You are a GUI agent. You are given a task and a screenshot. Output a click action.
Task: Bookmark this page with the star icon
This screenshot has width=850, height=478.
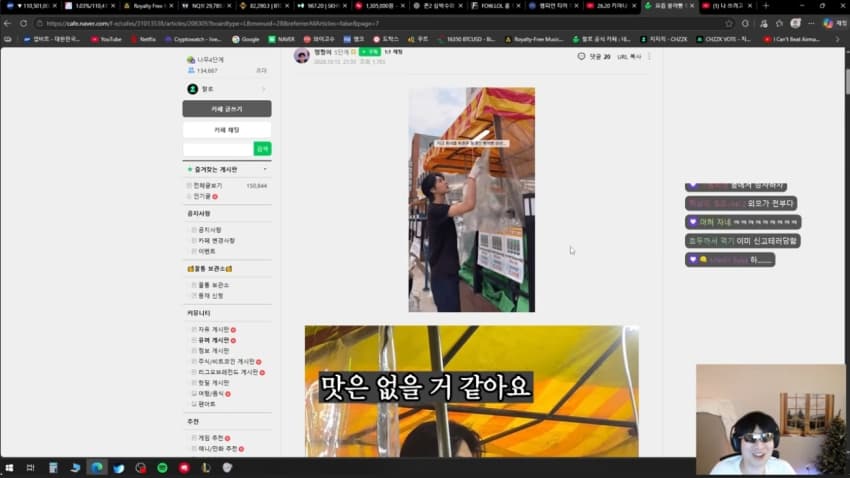(729, 23)
